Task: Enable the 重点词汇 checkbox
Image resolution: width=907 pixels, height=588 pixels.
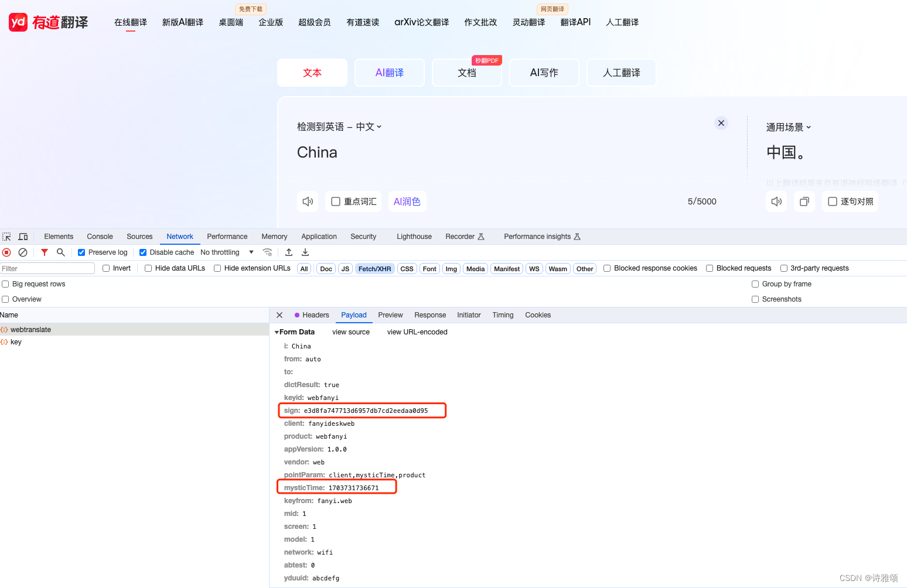Action: click(x=336, y=201)
